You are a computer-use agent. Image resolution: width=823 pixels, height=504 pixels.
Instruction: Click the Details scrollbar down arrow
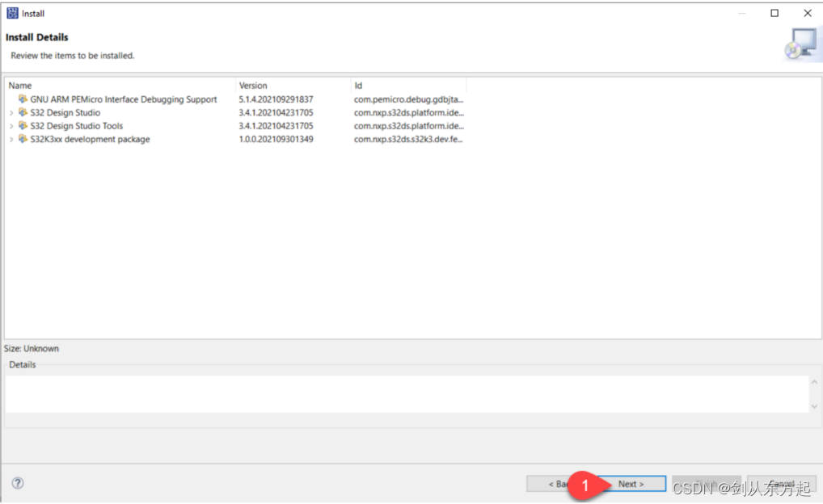(814, 406)
